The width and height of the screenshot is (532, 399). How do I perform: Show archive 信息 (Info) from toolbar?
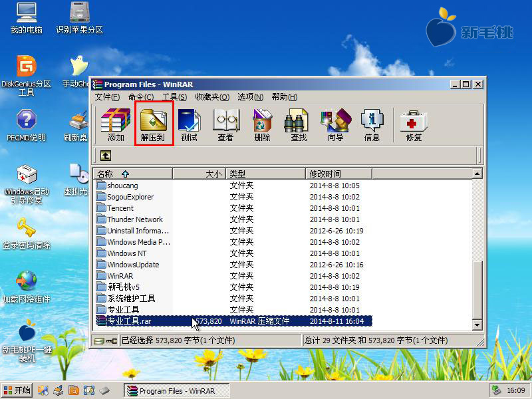click(x=372, y=124)
